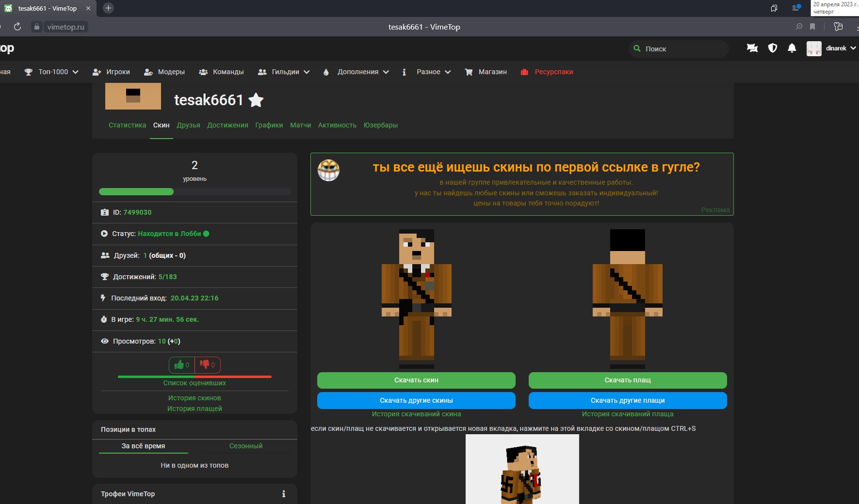Image resolution: width=859 pixels, height=504 pixels.
Task: Click the browser reload icon
Action: [17, 27]
